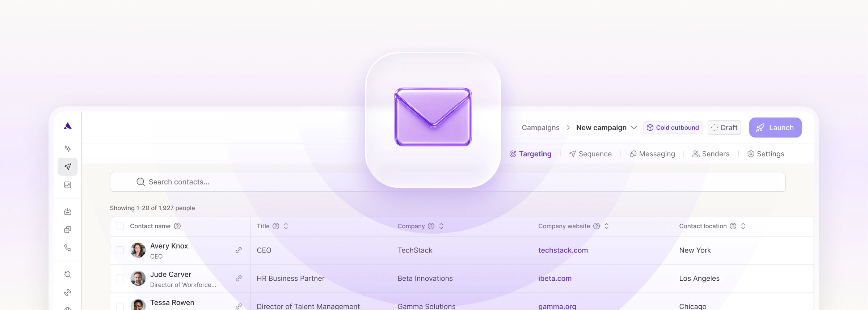Open the Draft status selector

coord(724,128)
